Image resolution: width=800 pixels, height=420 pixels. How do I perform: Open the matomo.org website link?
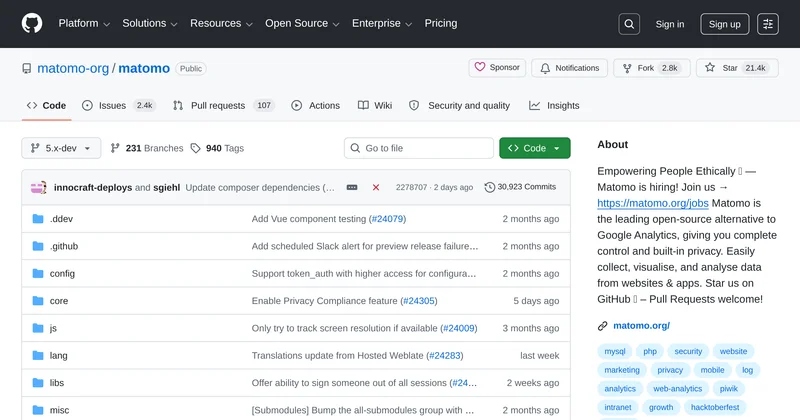(x=640, y=325)
